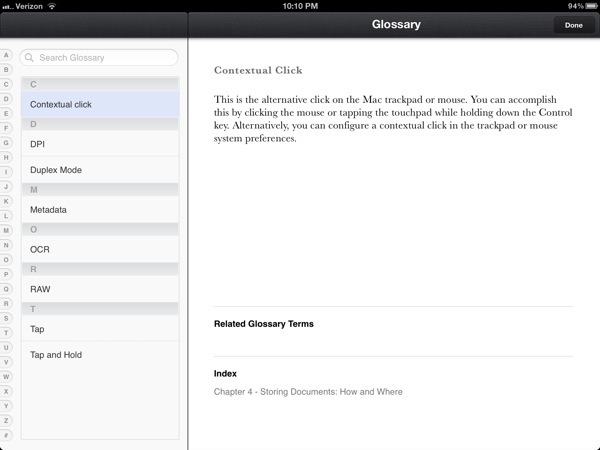Jump to letter W in alphabet index
Viewport: 600px width, 450px height.
[6, 377]
